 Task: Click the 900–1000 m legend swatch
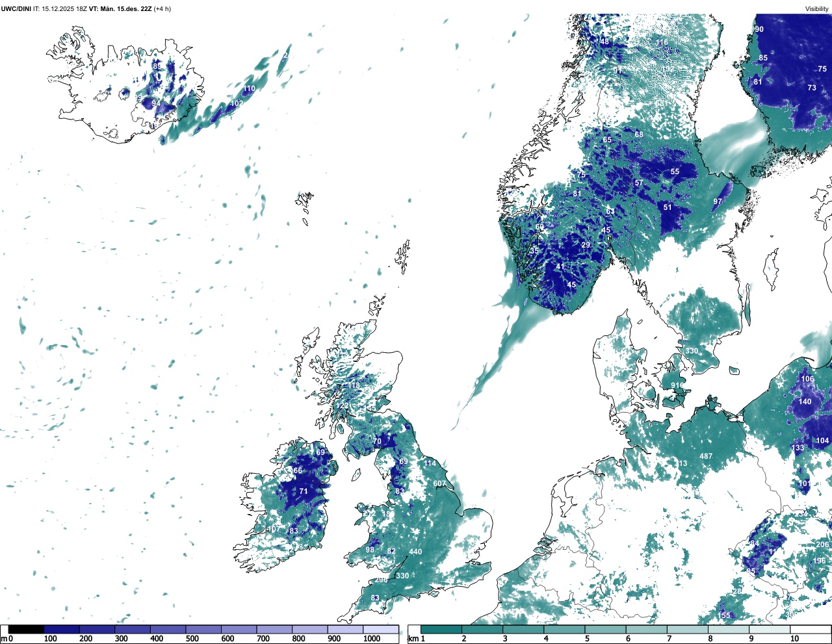coord(345,629)
